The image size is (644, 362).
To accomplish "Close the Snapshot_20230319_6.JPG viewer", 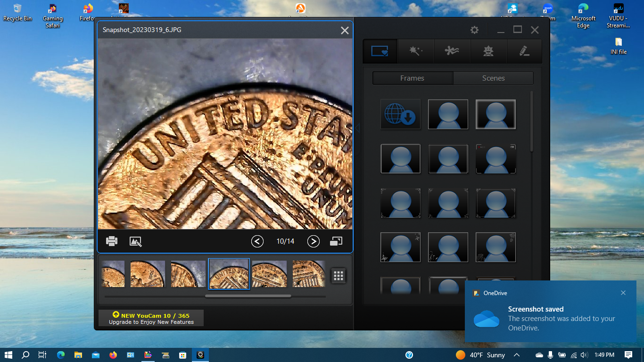I will (x=345, y=30).
